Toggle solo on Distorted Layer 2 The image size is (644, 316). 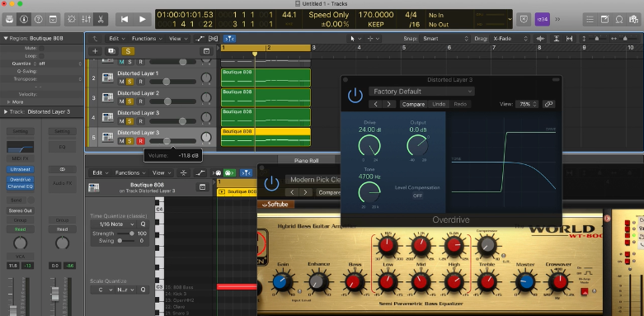[x=129, y=101]
